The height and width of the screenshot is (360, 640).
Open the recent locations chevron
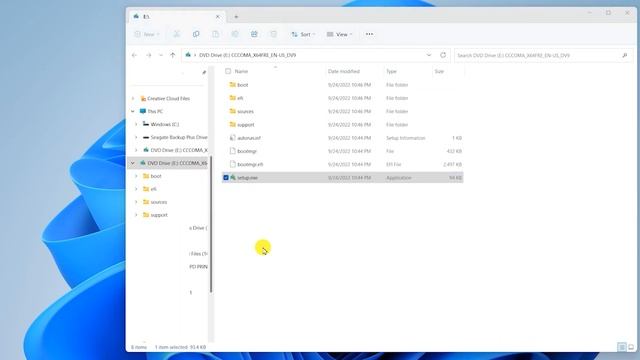pos(161,55)
